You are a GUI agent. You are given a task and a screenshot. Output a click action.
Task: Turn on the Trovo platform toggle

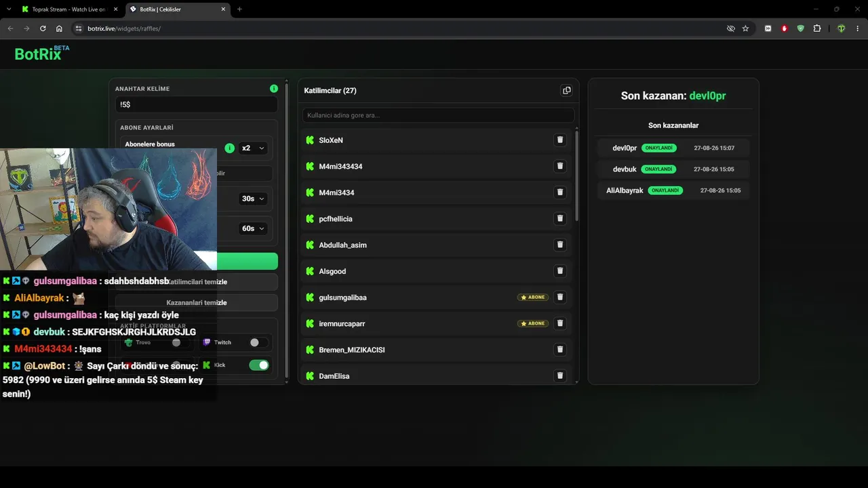click(x=180, y=342)
